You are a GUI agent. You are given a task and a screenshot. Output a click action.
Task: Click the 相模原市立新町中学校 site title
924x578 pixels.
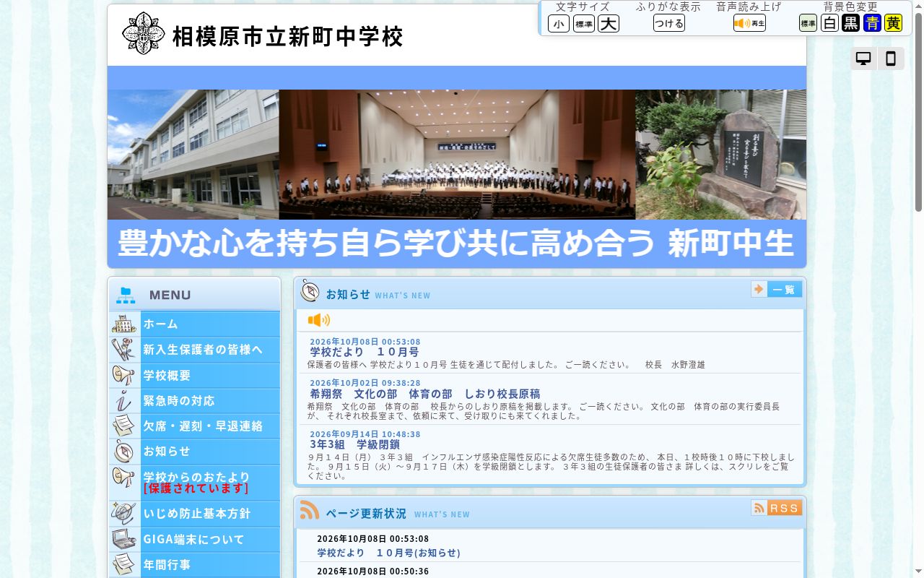pyautogui.click(x=287, y=36)
